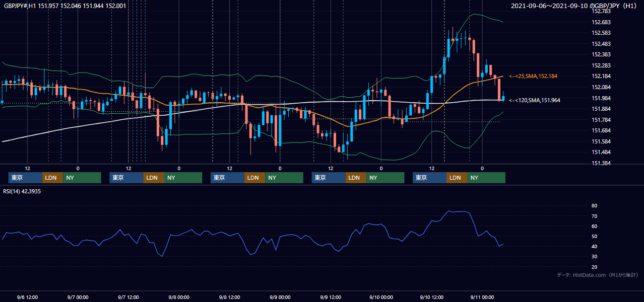
Task: Click price axis value 151.784
Action: (601, 120)
